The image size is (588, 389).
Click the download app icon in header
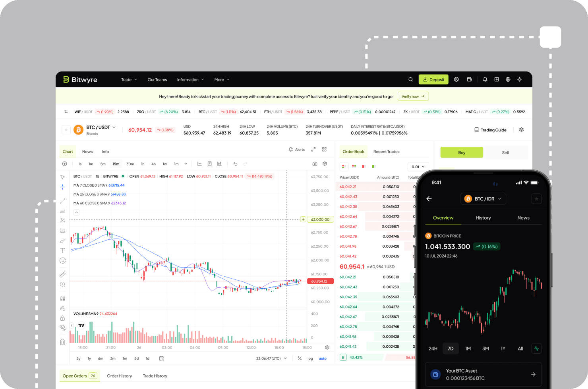497,79
